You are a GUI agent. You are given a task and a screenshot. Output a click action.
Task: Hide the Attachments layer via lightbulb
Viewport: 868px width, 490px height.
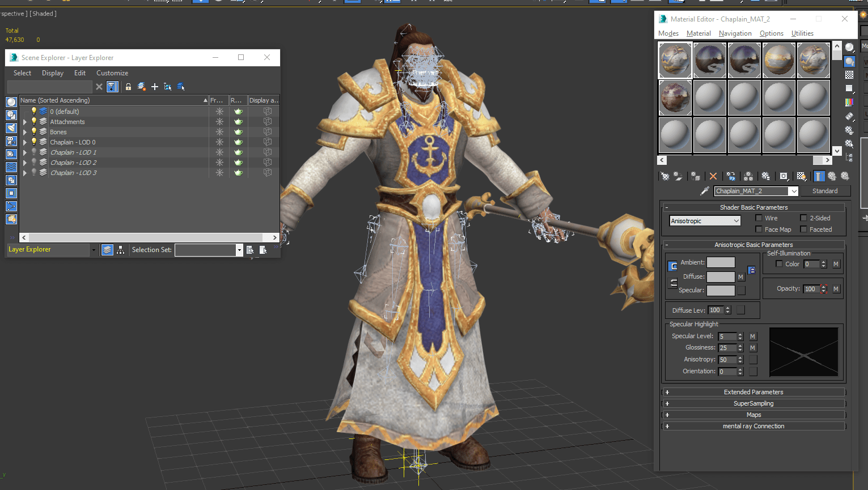[34, 122]
